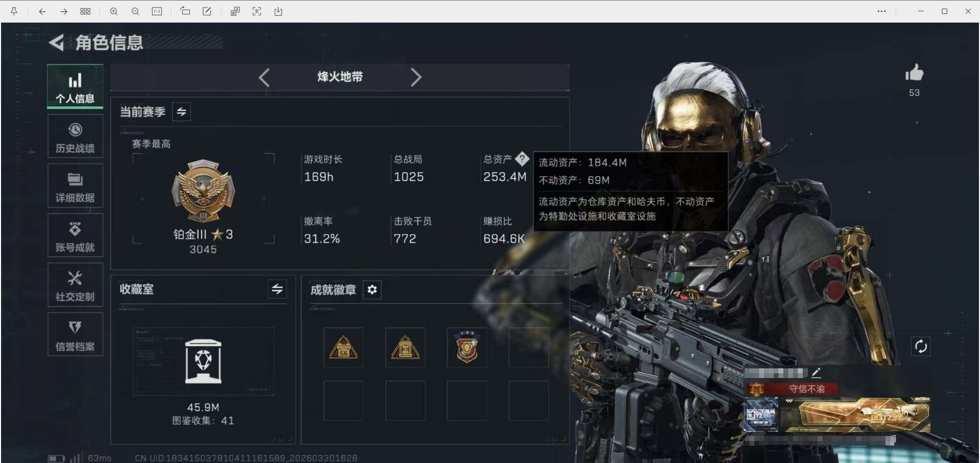Toggle the 当前赛季 season swap button
The image size is (980, 463).
pyautogui.click(x=182, y=112)
